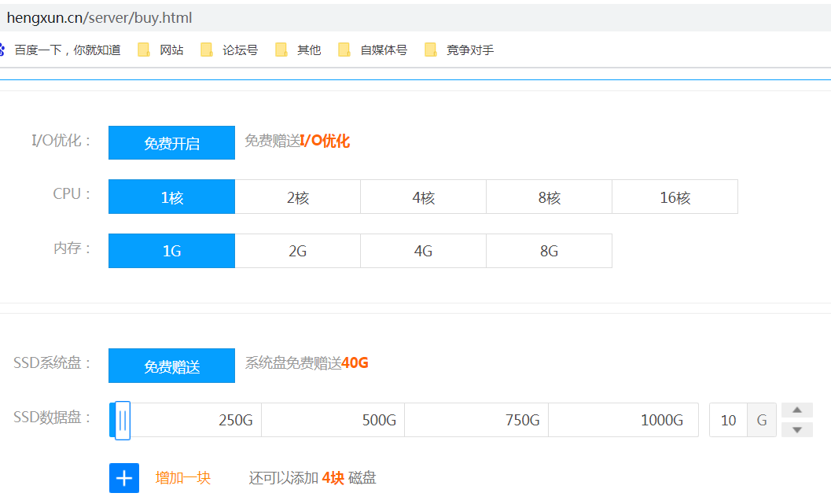
Task: Select 8G memory option
Action: [x=549, y=250]
